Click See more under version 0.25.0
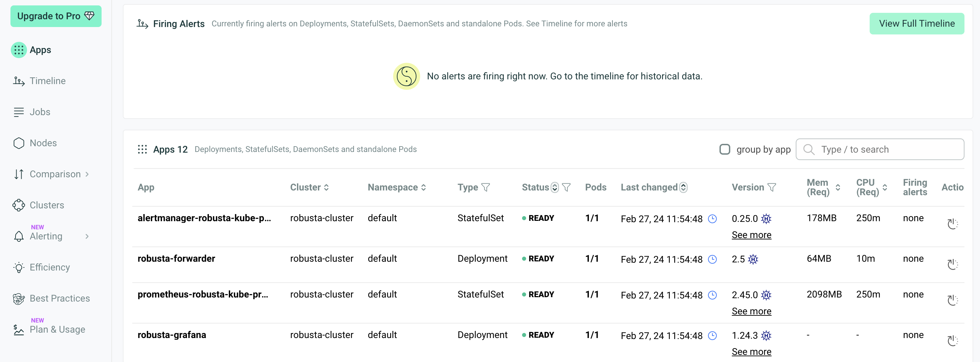This screenshot has width=980, height=362. [x=751, y=235]
